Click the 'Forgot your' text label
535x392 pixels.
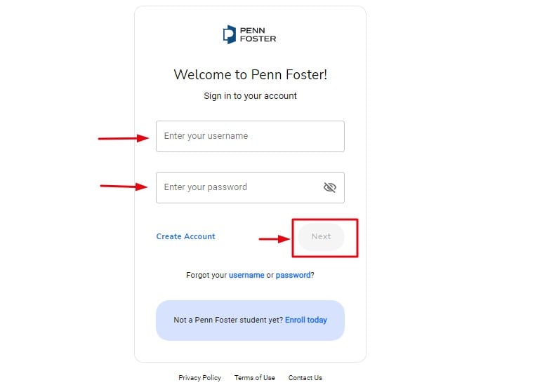206,276
